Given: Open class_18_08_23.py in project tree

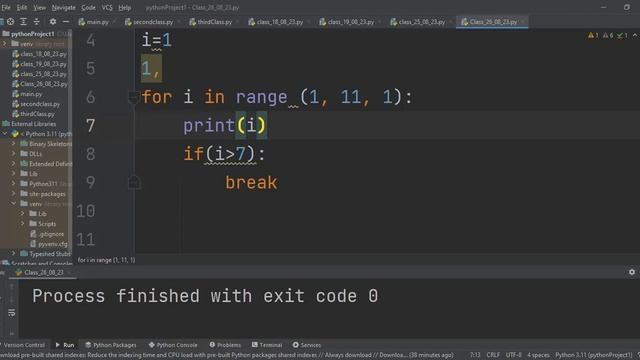Looking at the screenshot, I should point(42,54).
